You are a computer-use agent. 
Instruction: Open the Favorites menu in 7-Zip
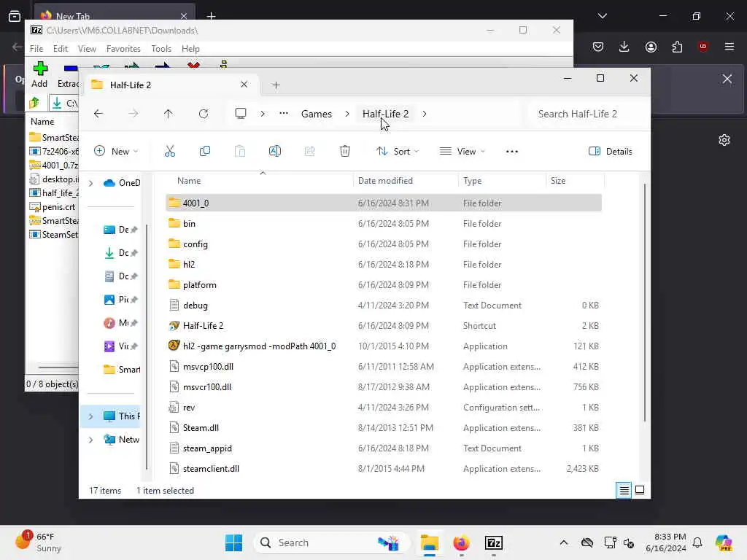123,49
